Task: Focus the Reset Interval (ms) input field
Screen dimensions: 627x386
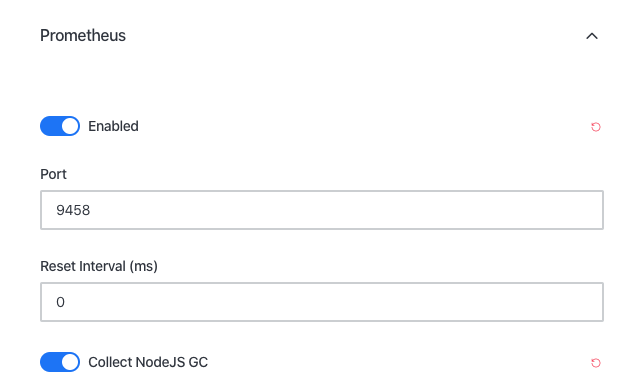Action: (x=322, y=302)
